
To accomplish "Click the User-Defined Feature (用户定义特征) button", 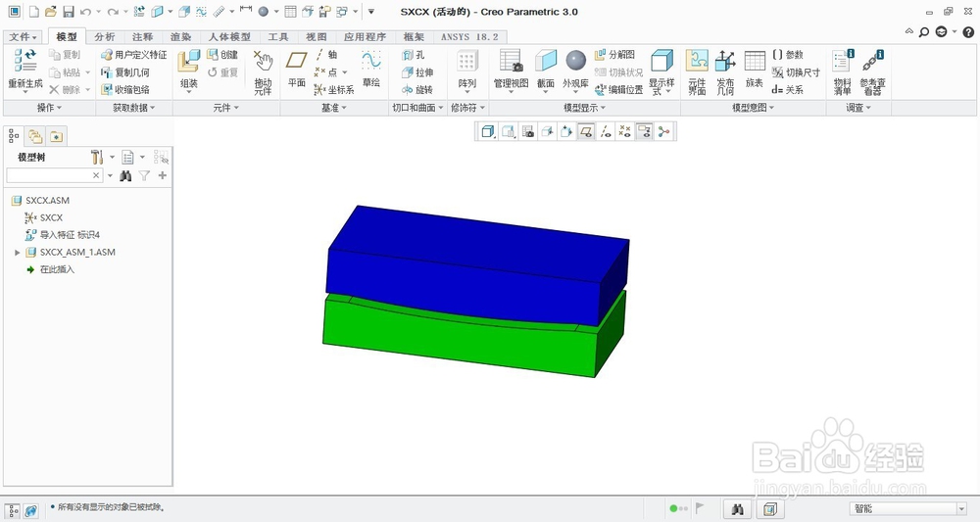I will click(x=133, y=55).
